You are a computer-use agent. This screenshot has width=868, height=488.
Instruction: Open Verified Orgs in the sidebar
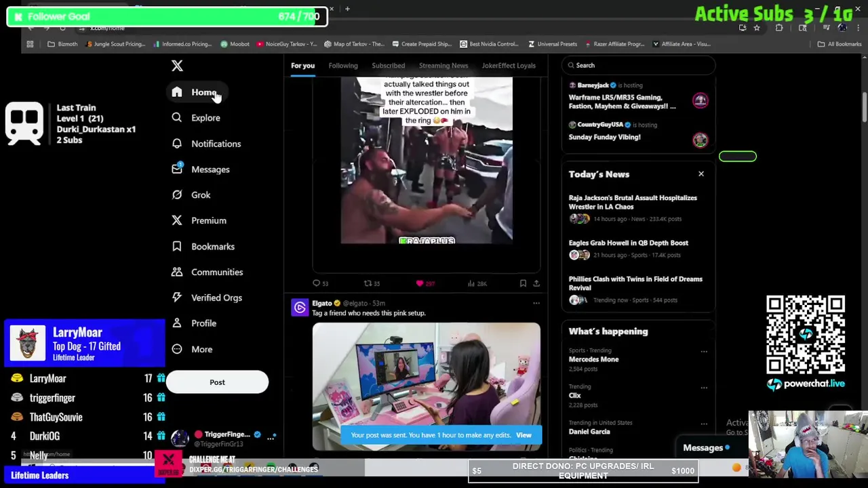207,298
